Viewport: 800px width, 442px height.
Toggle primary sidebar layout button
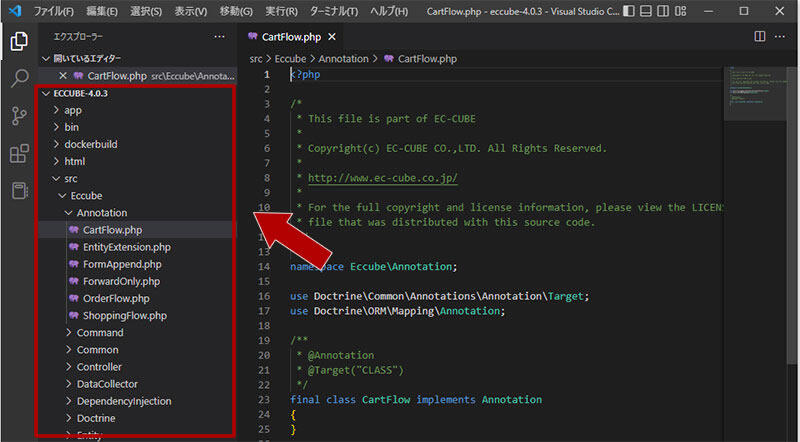(x=629, y=11)
